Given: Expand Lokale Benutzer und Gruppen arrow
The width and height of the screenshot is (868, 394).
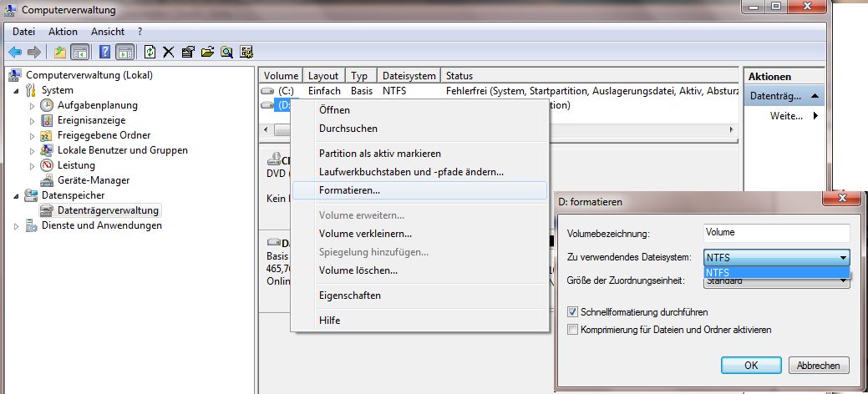Looking at the screenshot, I should click(x=32, y=150).
